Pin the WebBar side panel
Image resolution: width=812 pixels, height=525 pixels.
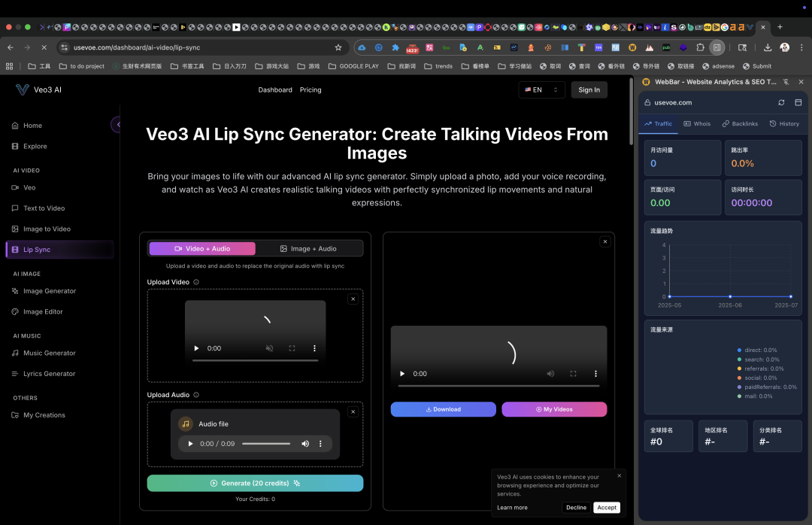[x=786, y=82]
